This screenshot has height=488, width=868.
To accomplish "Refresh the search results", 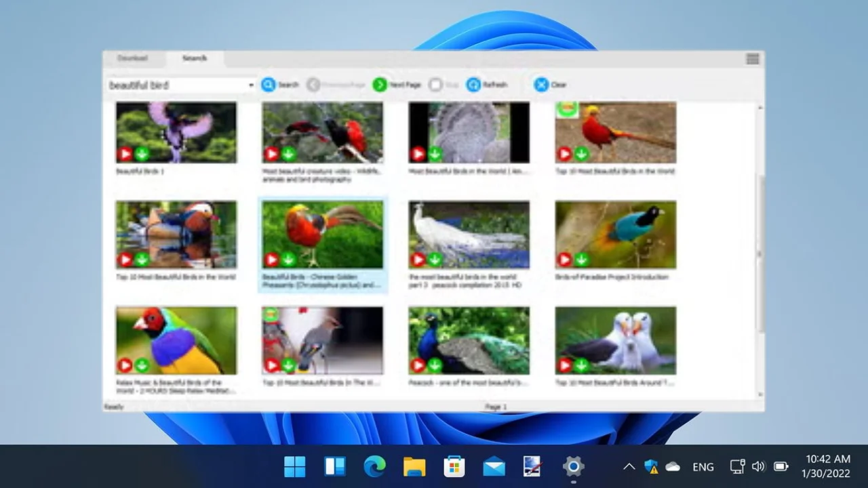I will pyautogui.click(x=487, y=85).
